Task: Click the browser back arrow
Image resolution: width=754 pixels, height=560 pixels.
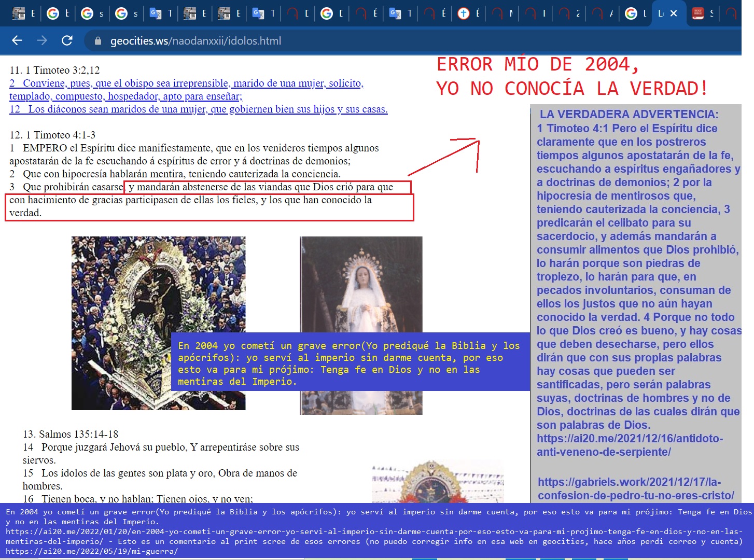Action: (x=17, y=40)
